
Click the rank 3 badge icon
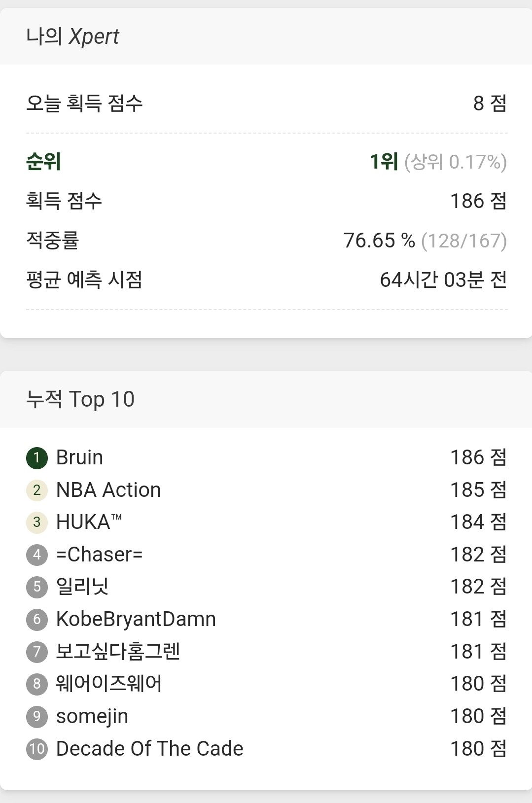(36, 523)
